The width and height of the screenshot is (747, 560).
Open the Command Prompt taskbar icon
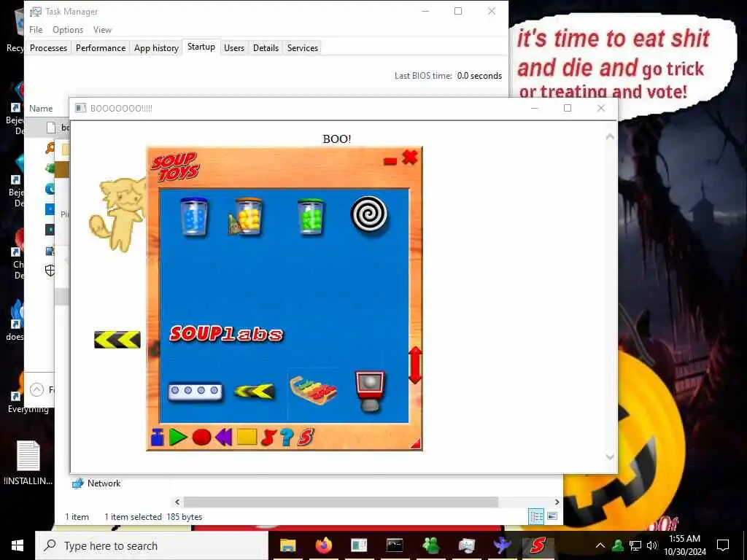(395, 545)
